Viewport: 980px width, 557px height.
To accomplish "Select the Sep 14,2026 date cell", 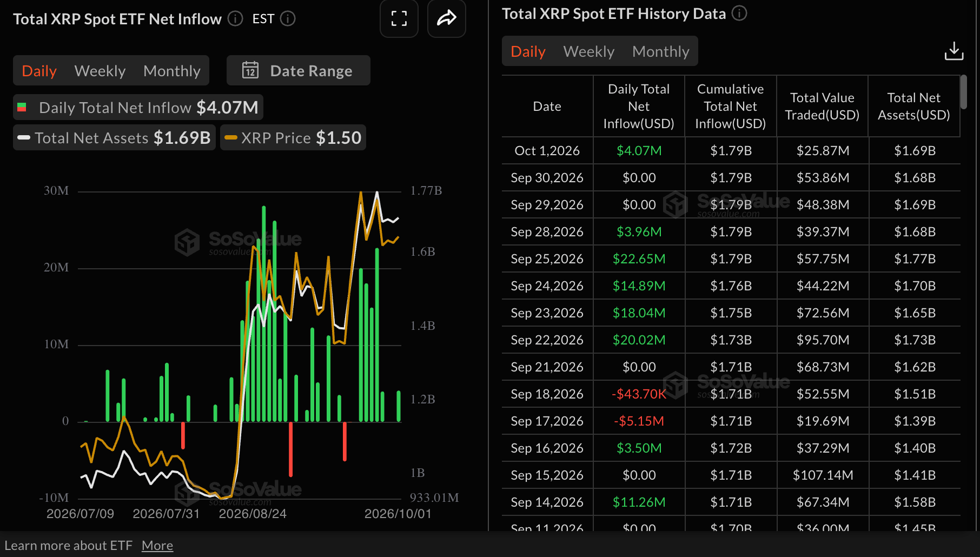I will pos(547,502).
